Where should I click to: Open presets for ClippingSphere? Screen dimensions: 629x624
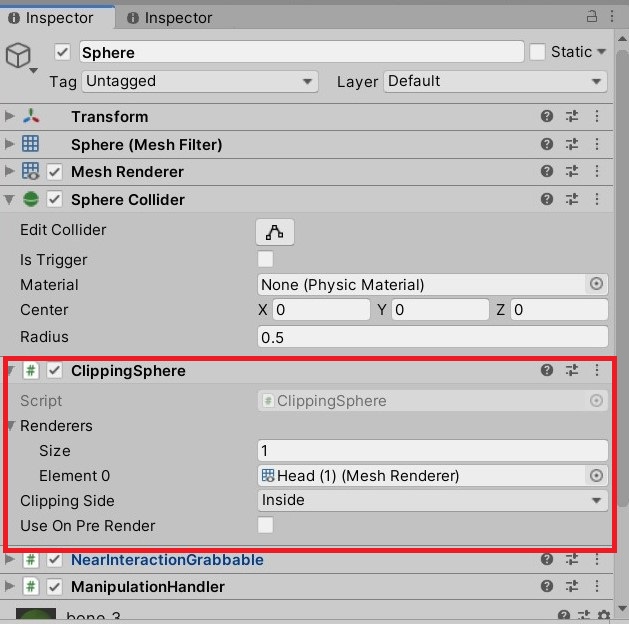572,370
